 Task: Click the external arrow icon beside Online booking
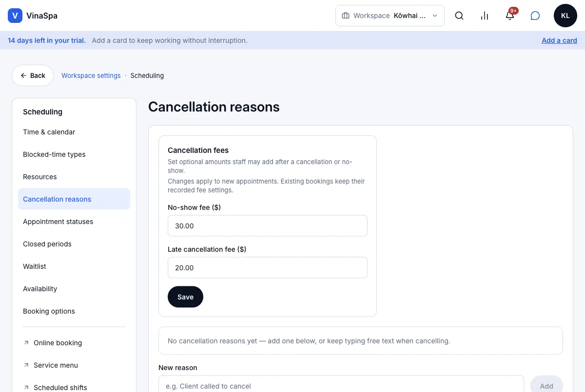coord(26,343)
